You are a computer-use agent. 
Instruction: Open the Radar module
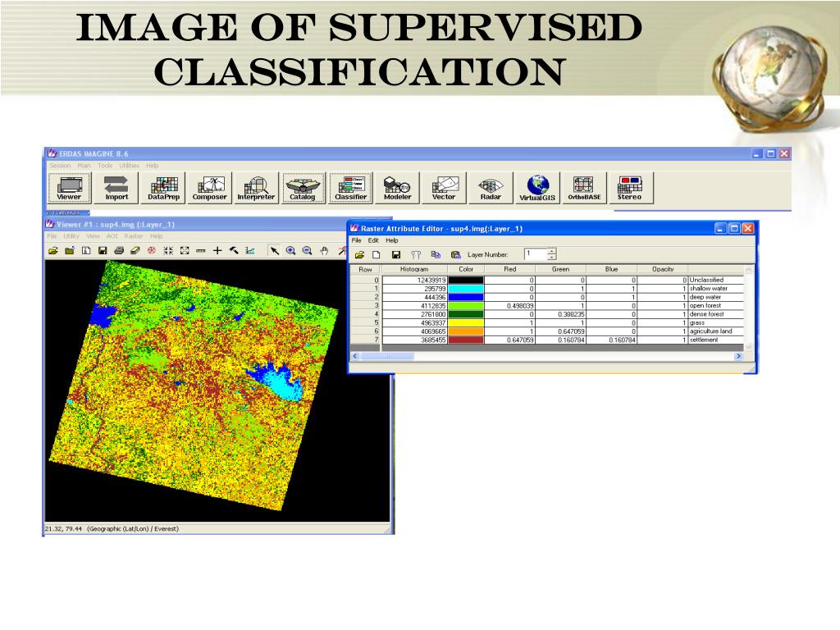[x=491, y=188]
